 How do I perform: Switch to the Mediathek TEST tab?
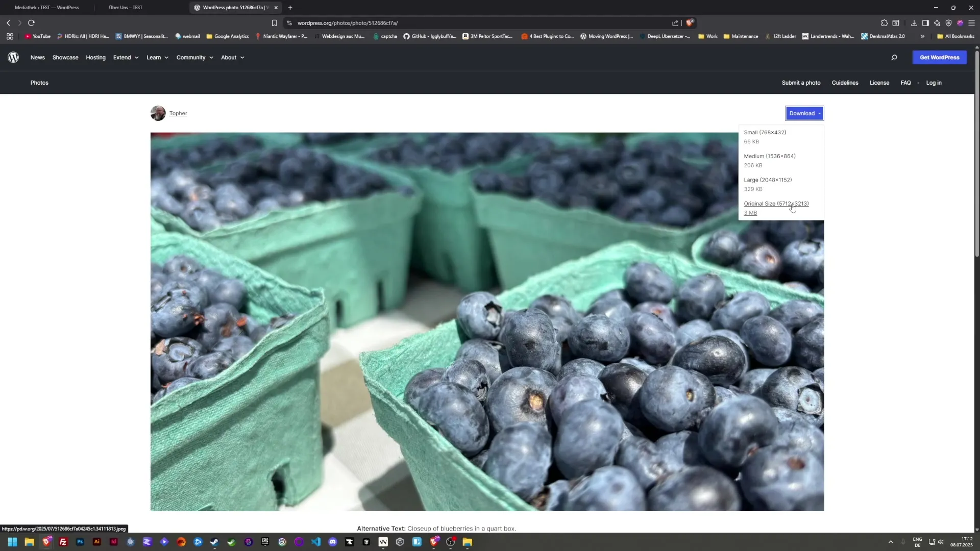(46, 7)
